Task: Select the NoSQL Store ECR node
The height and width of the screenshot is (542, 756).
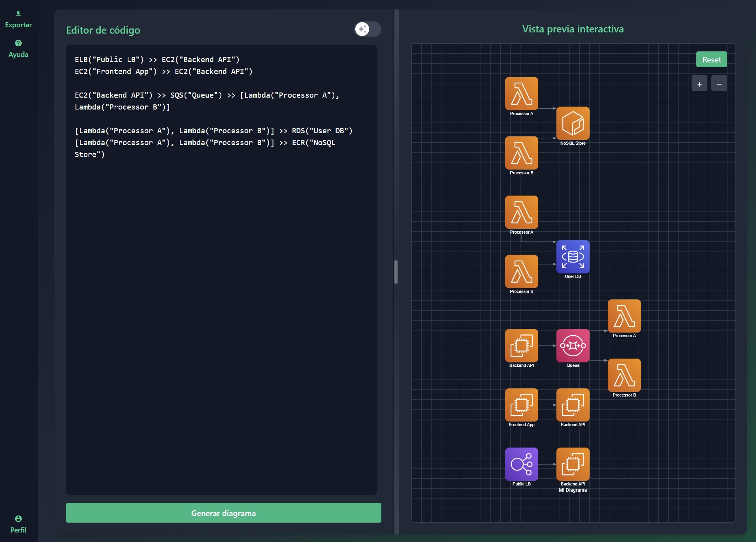Action: 573,123
